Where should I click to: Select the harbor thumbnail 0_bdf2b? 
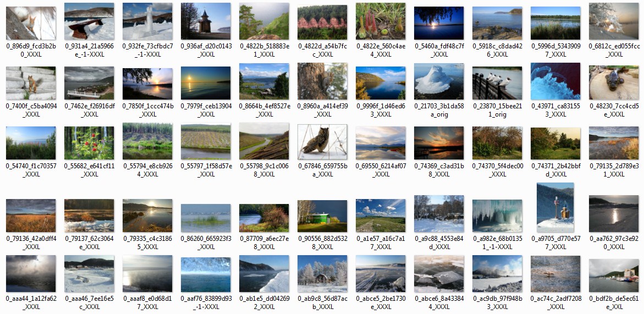(x=614, y=274)
